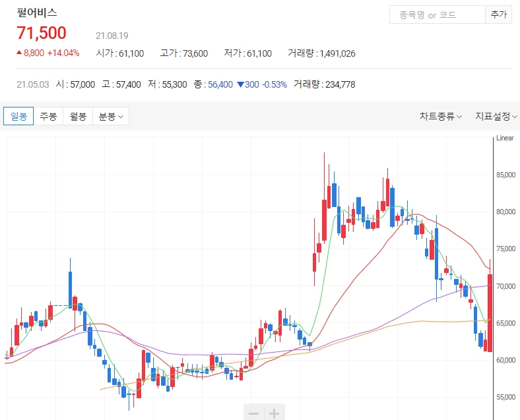Click the current price 71,500
This screenshot has height=420, width=520.
(x=42, y=33)
